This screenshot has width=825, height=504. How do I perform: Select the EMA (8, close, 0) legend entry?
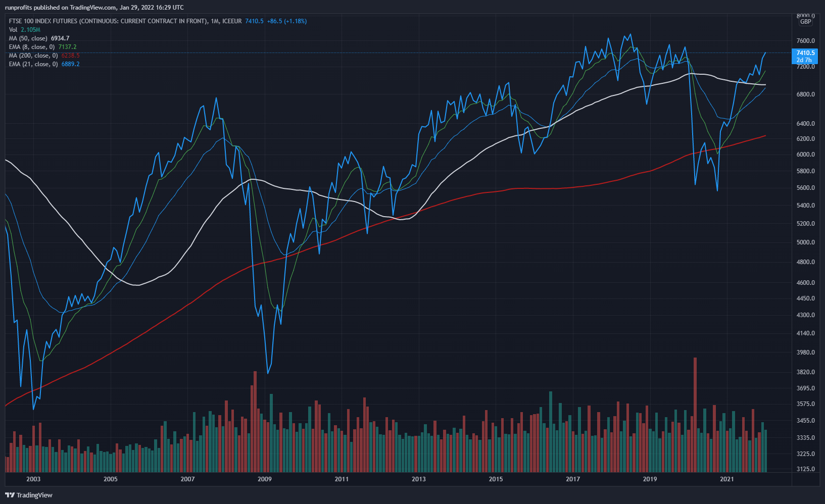[x=42, y=47]
